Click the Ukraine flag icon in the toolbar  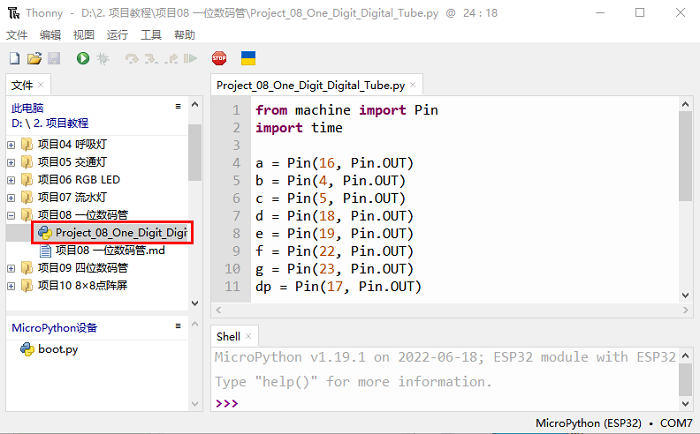(248, 59)
